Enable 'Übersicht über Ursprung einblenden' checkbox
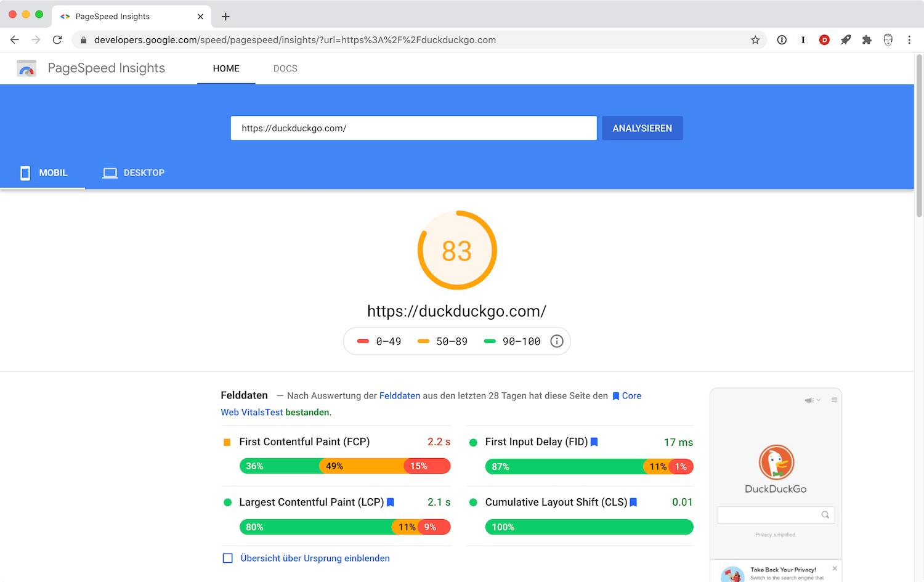 tap(227, 558)
